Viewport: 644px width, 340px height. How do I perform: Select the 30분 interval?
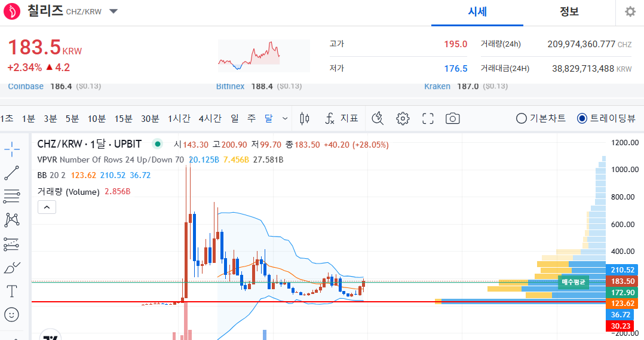point(150,119)
